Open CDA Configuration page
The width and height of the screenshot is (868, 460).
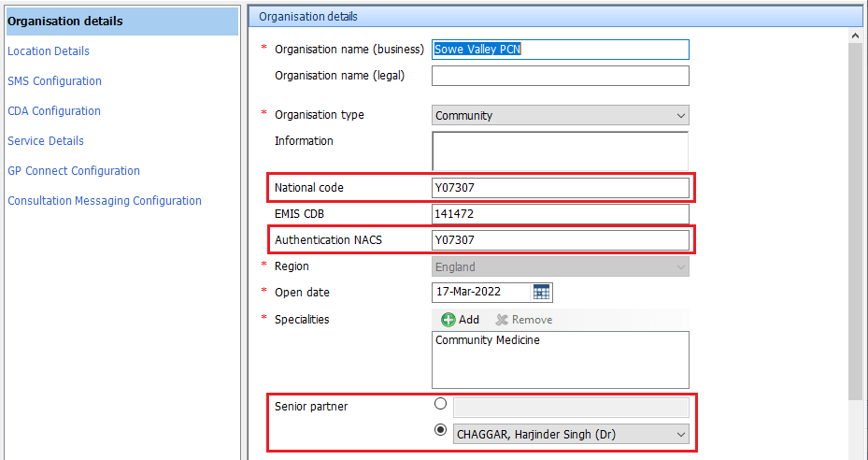pyautogui.click(x=54, y=111)
